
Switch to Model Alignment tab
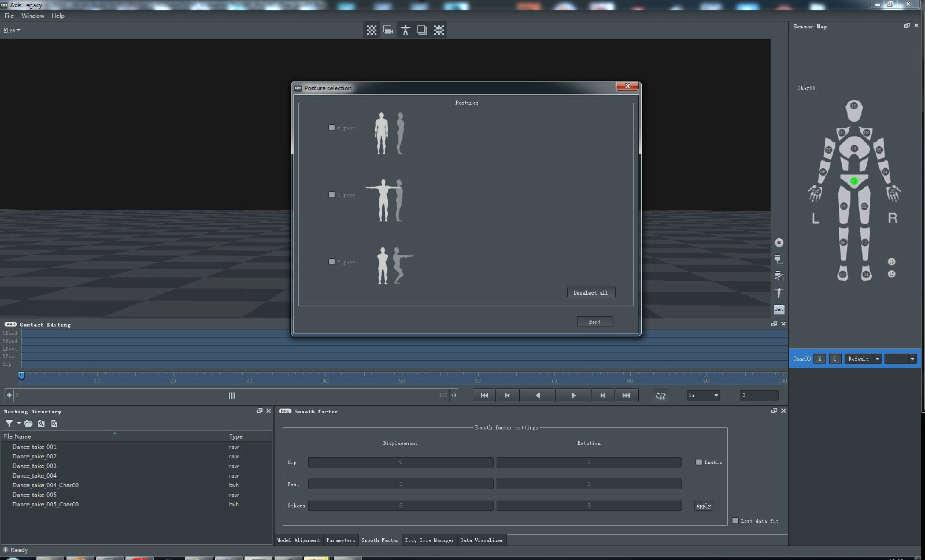click(x=299, y=540)
